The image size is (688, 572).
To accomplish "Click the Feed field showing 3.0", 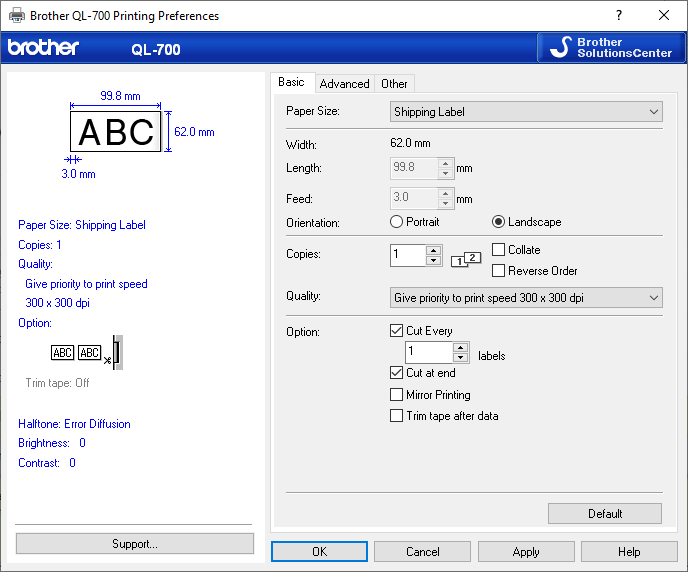I will (x=414, y=198).
